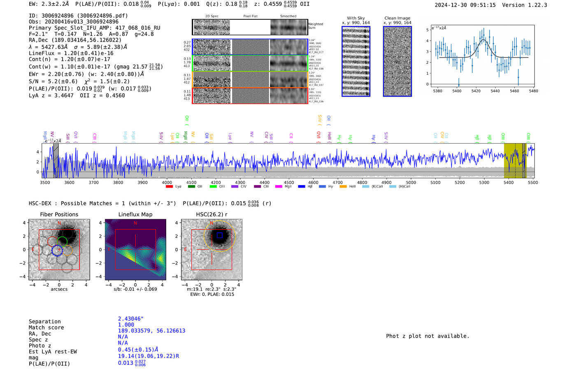Select the blue dashed fiber circle
This screenshot has width=576, height=392.
[58, 250]
